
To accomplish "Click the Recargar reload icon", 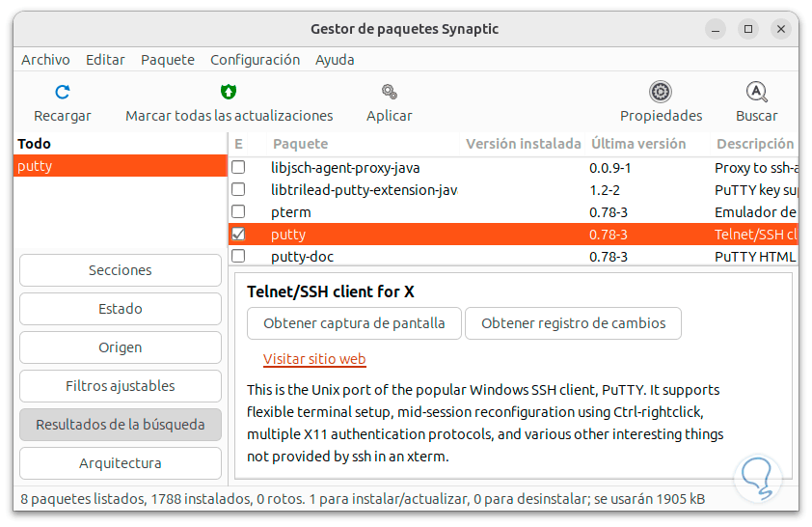I will 63,93.
